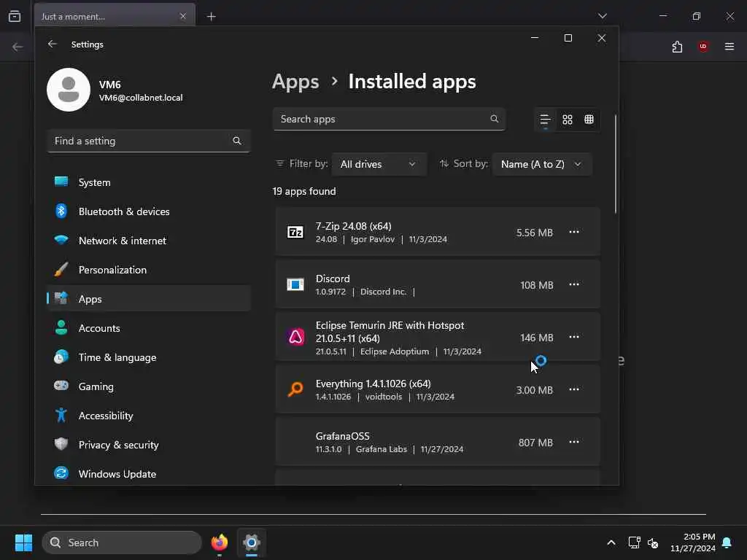This screenshot has width=747, height=560.
Task: Open Network & internet settings
Action: point(149,241)
